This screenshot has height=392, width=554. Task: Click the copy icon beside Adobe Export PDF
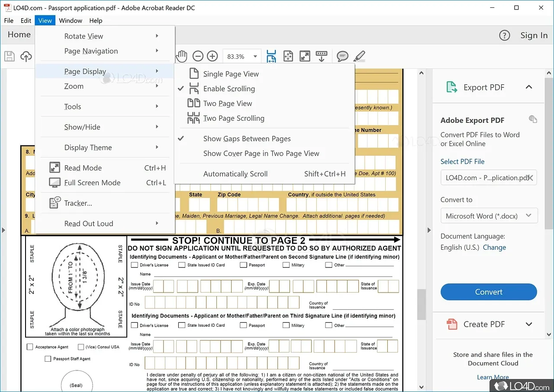(533, 119)
